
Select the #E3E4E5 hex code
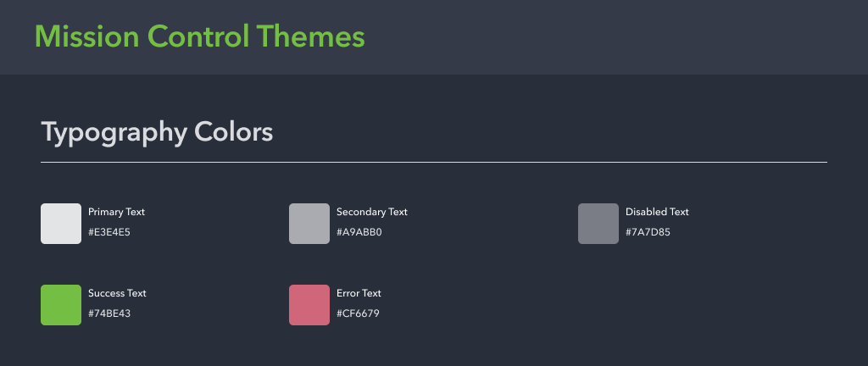[108, 232]
